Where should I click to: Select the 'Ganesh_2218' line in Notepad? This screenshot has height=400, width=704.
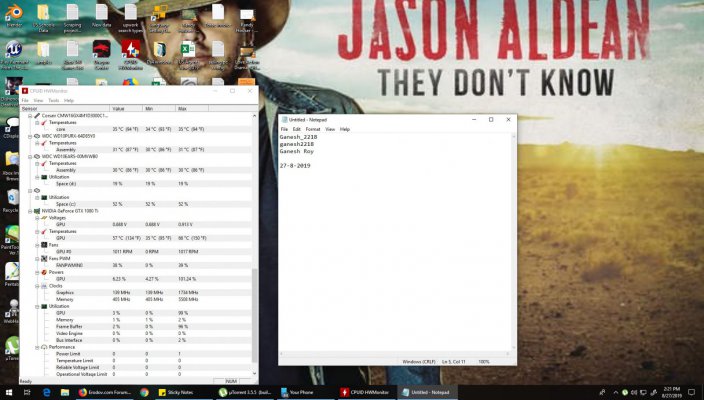pos(298,137)
